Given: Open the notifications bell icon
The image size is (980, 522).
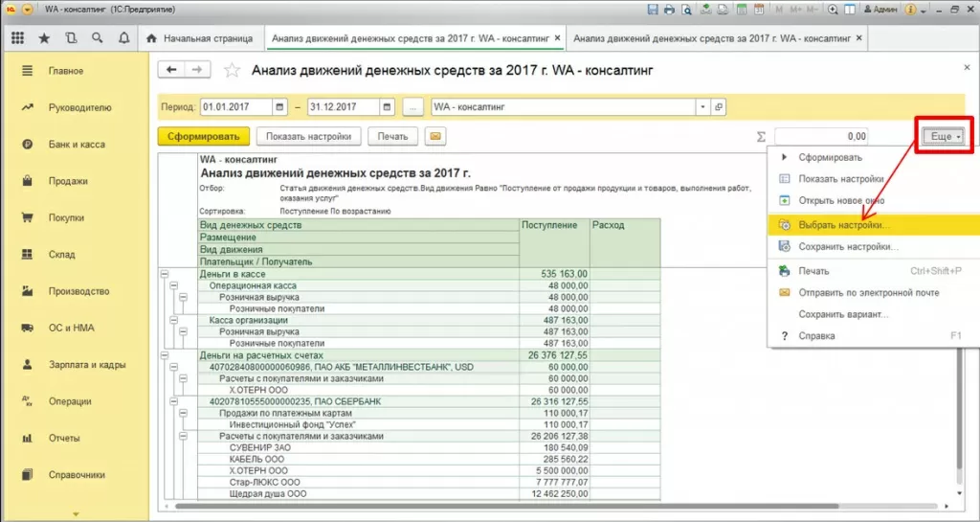Looking at the screenshot, I should [124, 38].
